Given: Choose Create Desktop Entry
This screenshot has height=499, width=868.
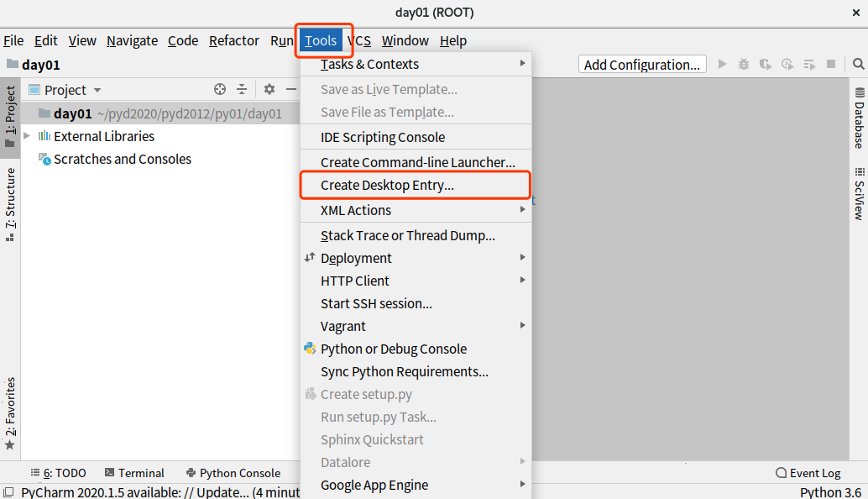Looking at the screenshot, I should click(x=416, y=185).
